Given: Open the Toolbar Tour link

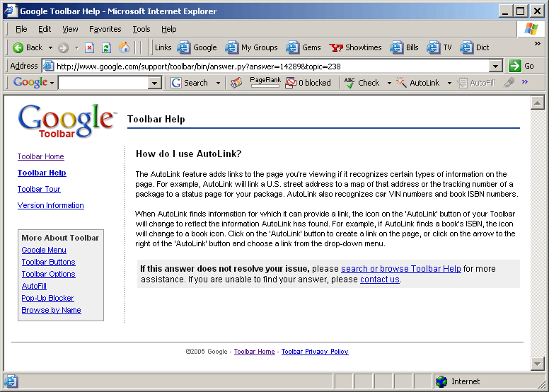Looking at the screenshot, I should (39, 189).
